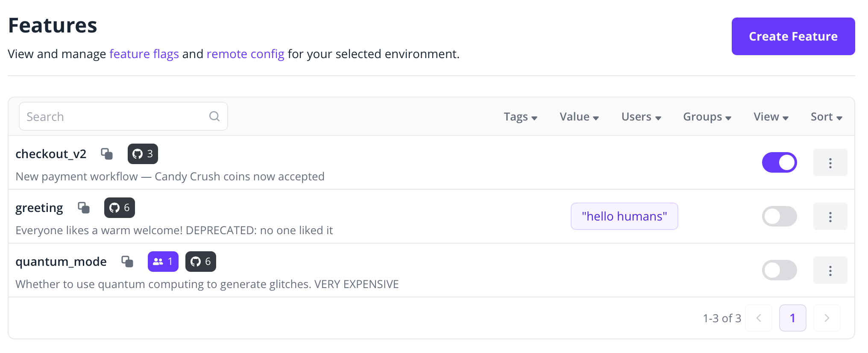868x353 pixels.
Task: Click the users badge on quantum_mode
Action: point(163,262)
